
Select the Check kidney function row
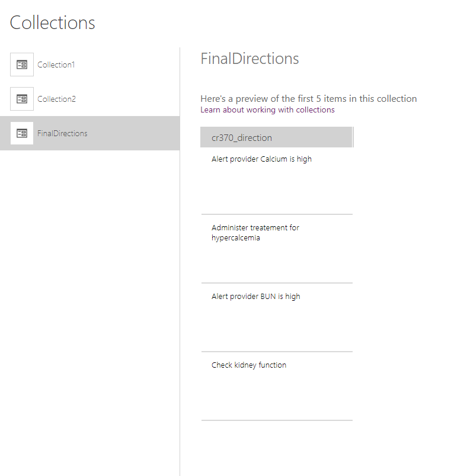(249, 365)
